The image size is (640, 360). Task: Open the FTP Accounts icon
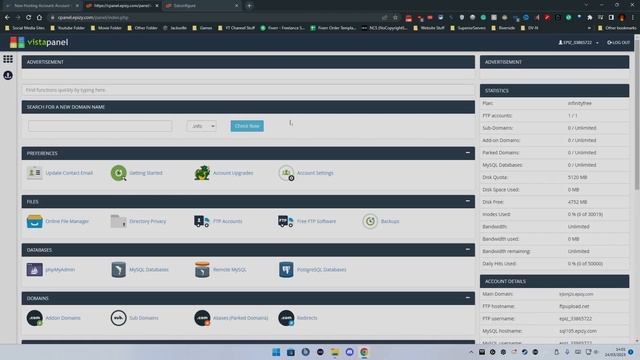pos(202,221)
